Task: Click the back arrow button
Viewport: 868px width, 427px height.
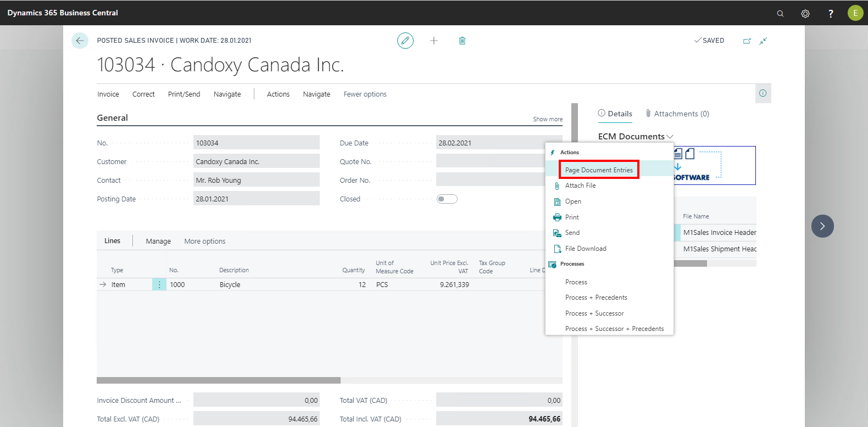Action: tap(80, 41)
